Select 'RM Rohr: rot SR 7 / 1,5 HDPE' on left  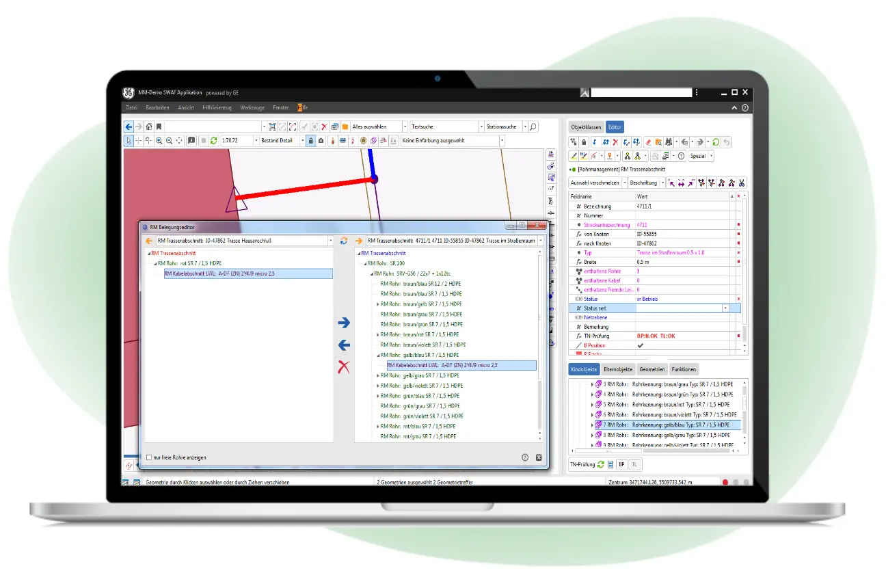191,263
